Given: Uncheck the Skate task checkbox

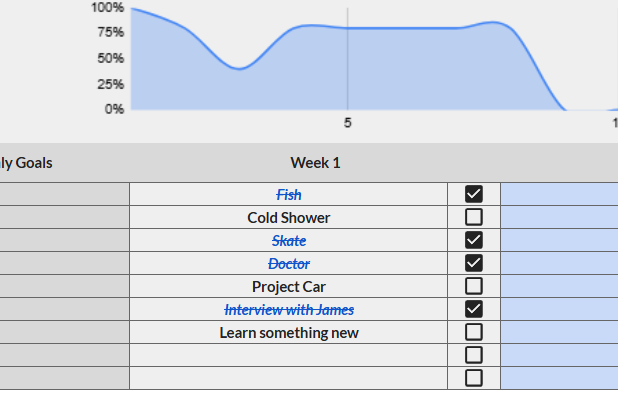Looking at the screenshot, I should tap(474, 240).
